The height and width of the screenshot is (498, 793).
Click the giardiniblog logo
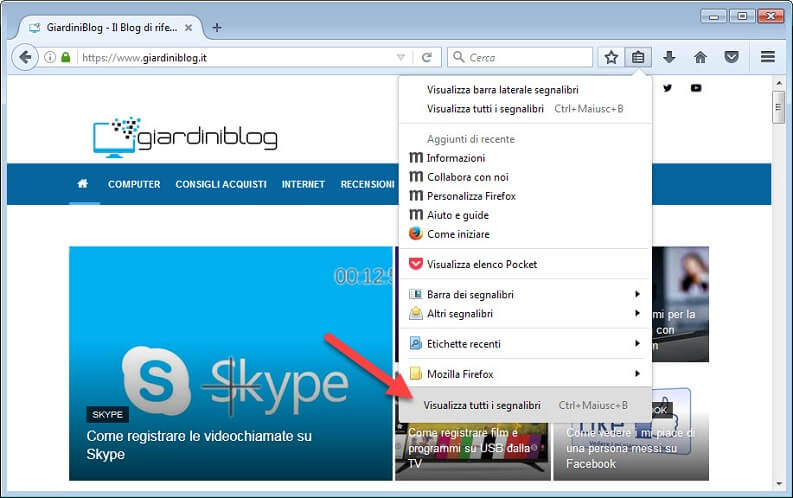coord(185,137)
